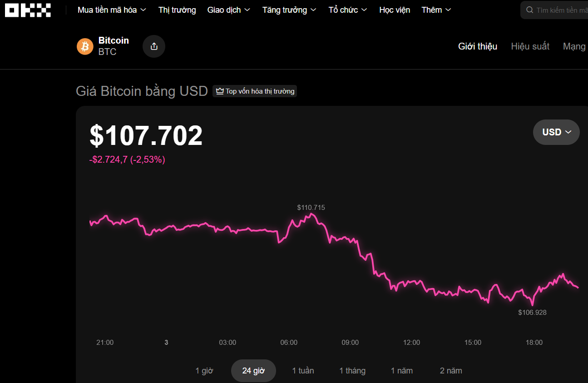Click the OKX logo
Image resolution: width=588 pixels, height=383 pixels.
point(27,10)
